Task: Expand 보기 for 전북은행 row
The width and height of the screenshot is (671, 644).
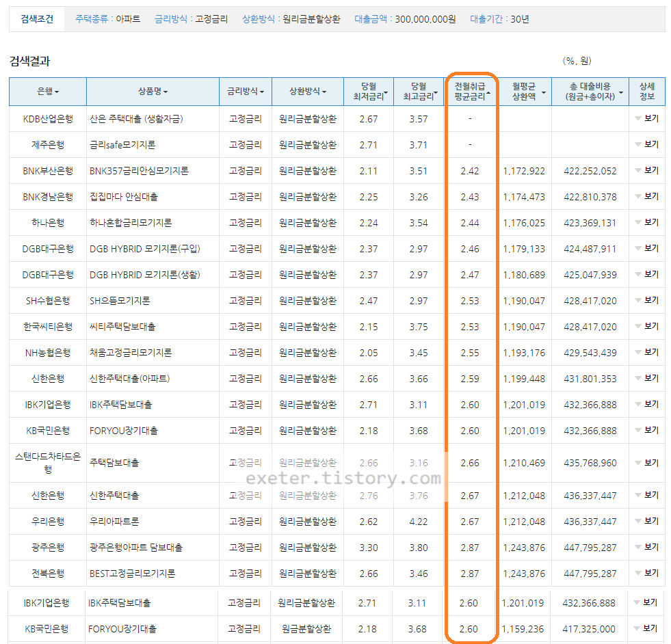Action: pyautogui.click(x=647, y=573)
